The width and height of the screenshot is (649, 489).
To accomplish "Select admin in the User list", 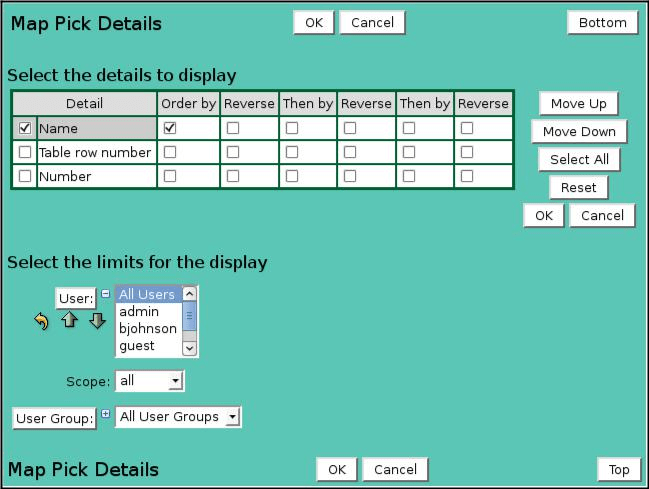I will click(x=138, y=312).
